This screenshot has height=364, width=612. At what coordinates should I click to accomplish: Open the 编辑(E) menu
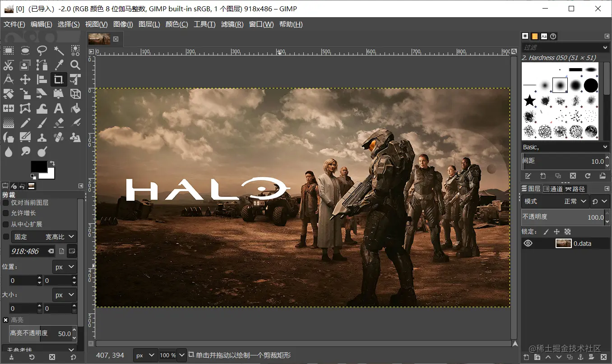(x=42, y=24)
